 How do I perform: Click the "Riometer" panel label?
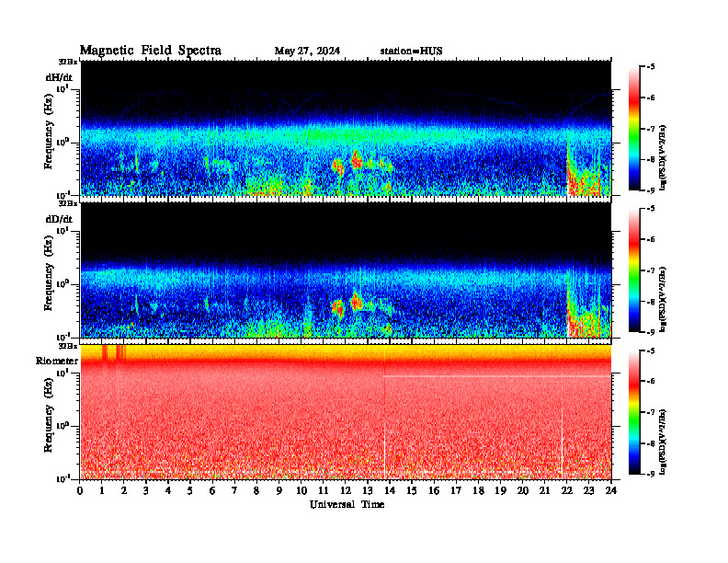click(x=57, y=361)
